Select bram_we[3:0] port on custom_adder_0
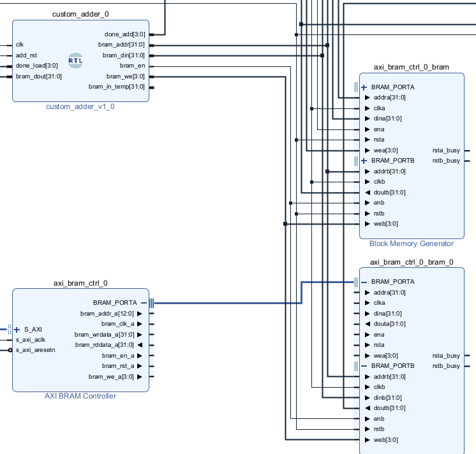This screenshot has width=476, height=454. point(125,77)
